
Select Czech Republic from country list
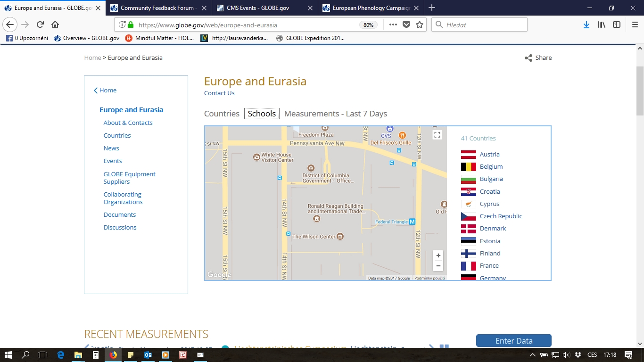pyautogui.click(x=501, y=216)
